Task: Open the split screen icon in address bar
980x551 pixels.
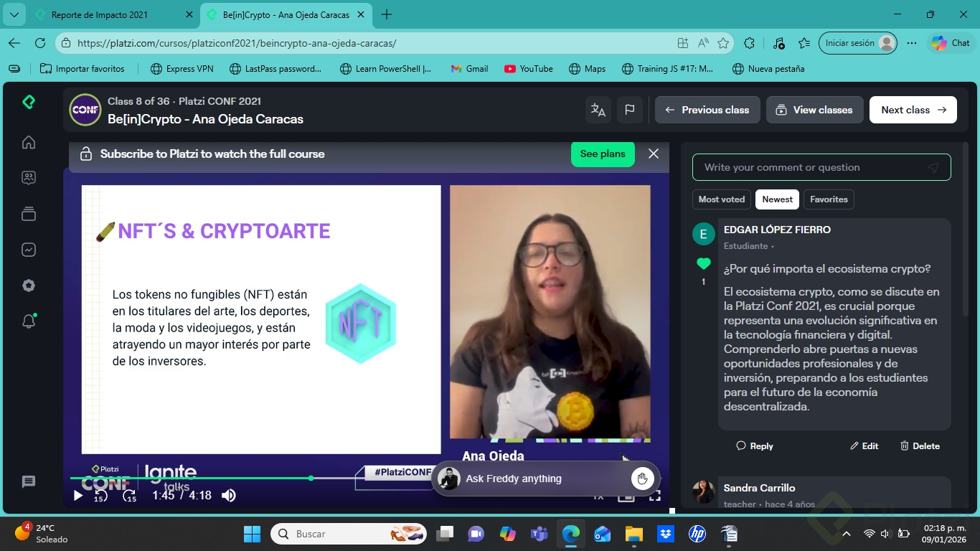Action: (x=683, y=43)
